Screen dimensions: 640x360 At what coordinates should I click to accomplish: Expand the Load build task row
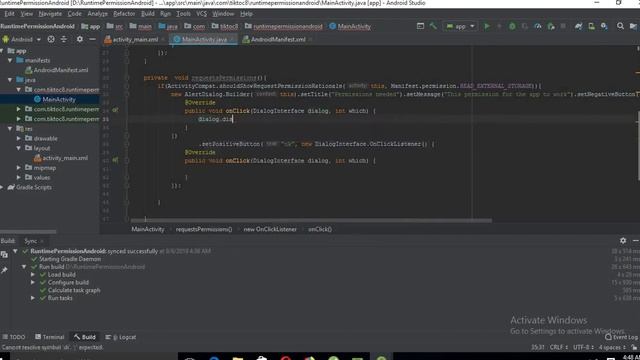(33, 275)
